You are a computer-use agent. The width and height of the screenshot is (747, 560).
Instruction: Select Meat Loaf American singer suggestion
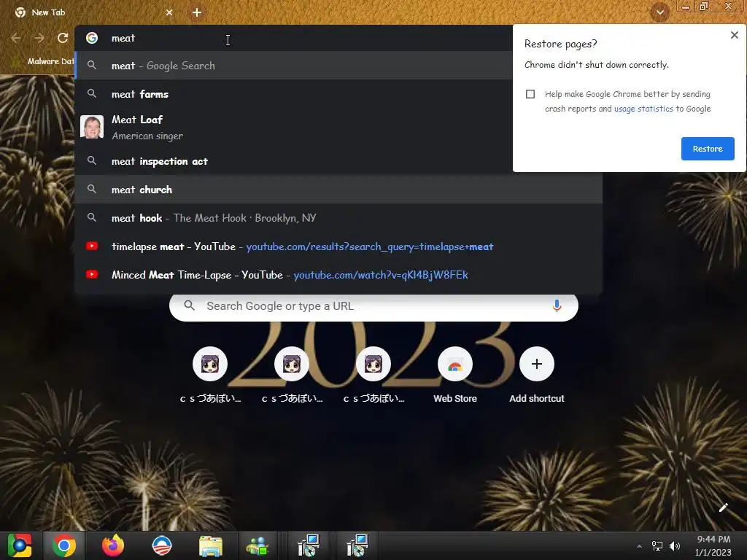(x=293, y=128)
